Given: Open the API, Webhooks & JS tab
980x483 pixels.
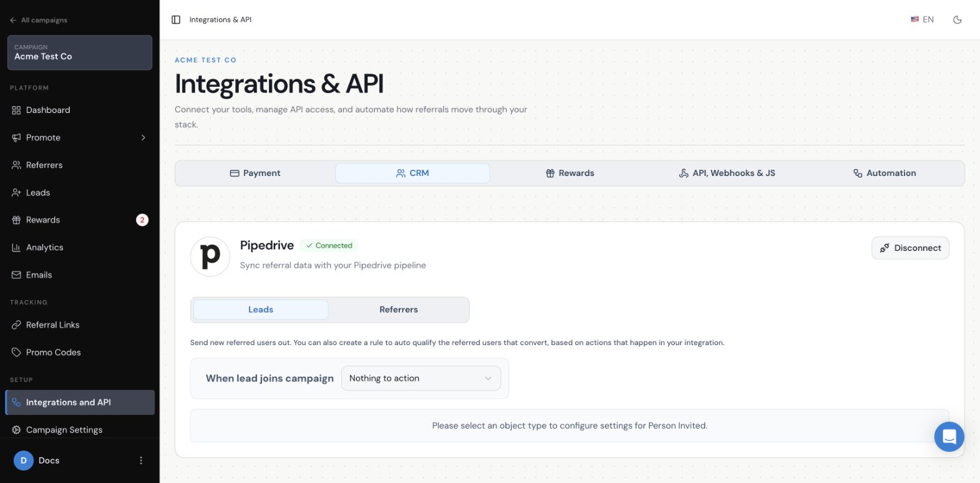Looking at the screenshot, I should point(727,173).
